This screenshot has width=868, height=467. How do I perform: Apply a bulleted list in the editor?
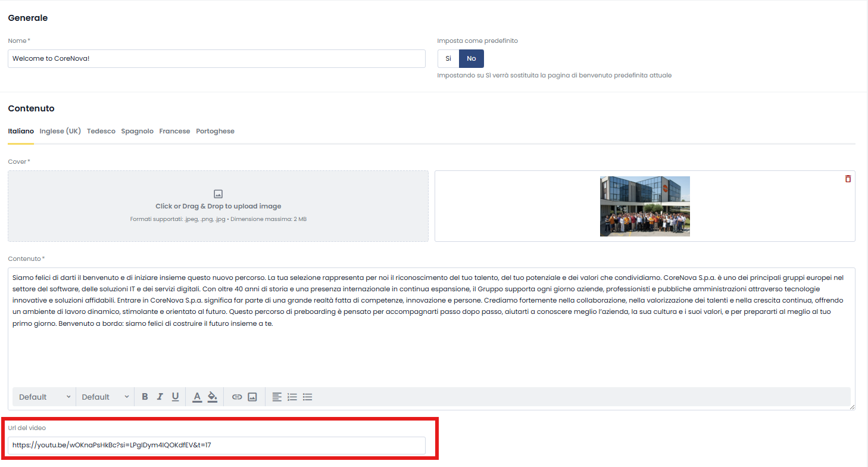pos(308,397)
